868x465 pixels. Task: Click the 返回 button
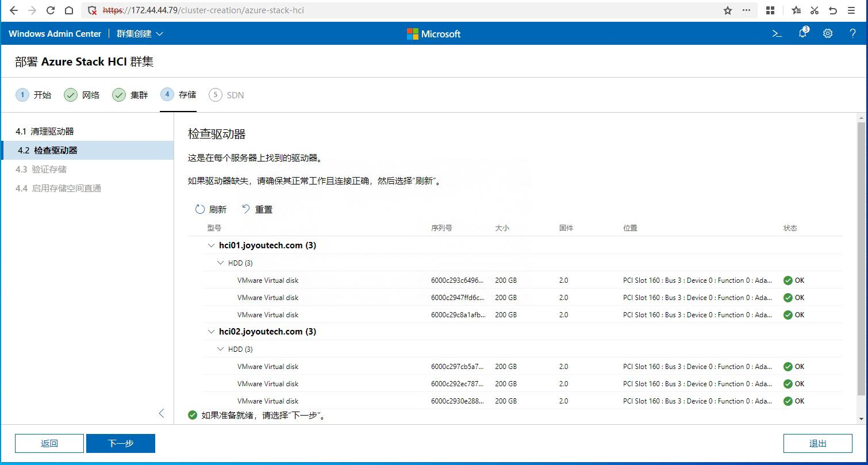pyautogui.click(x=49, y=443)
